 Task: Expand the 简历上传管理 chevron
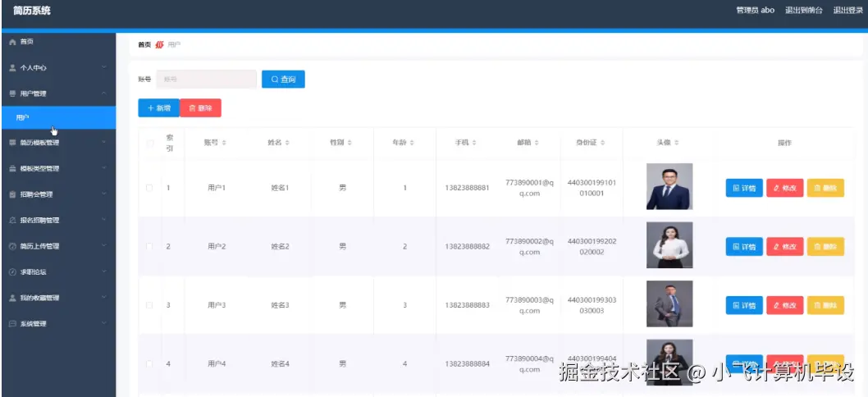click(x=104, y=246)
